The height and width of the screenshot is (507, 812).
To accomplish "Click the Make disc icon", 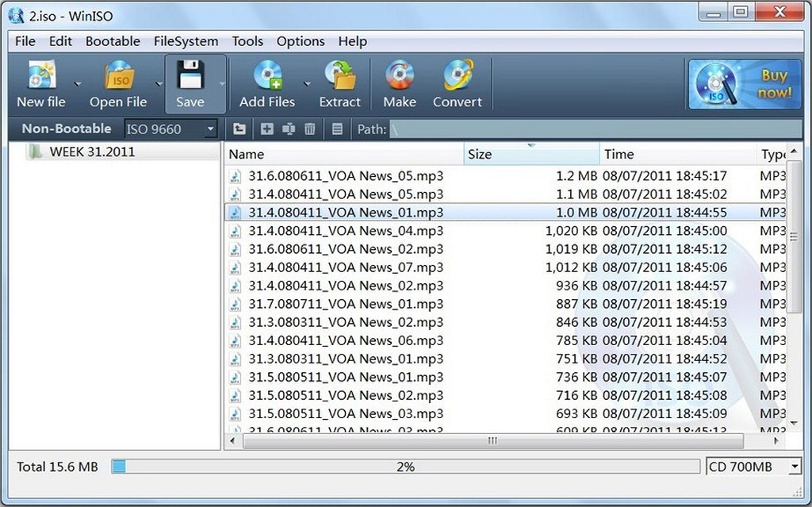I will pyautogui.click(x=400, y=75).
